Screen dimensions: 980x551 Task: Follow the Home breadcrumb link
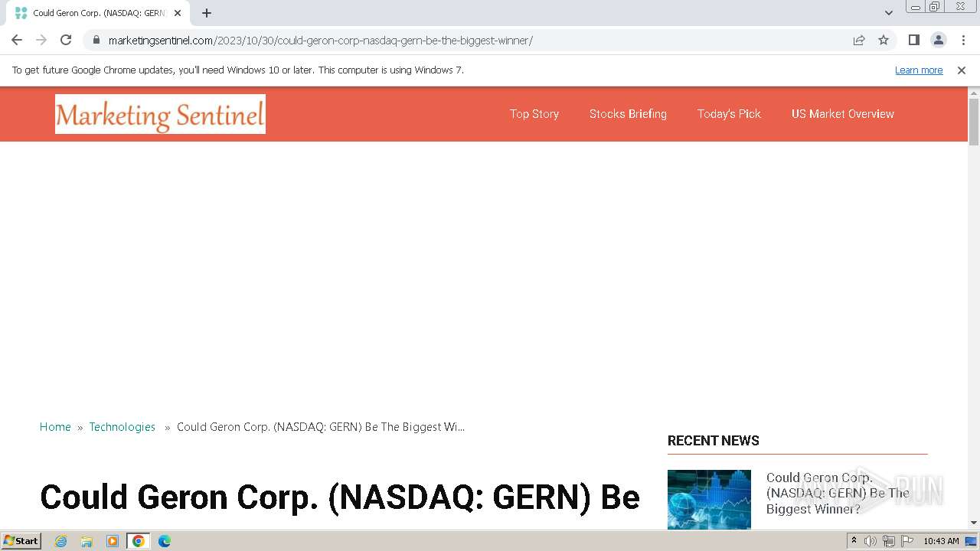point(55,427)
